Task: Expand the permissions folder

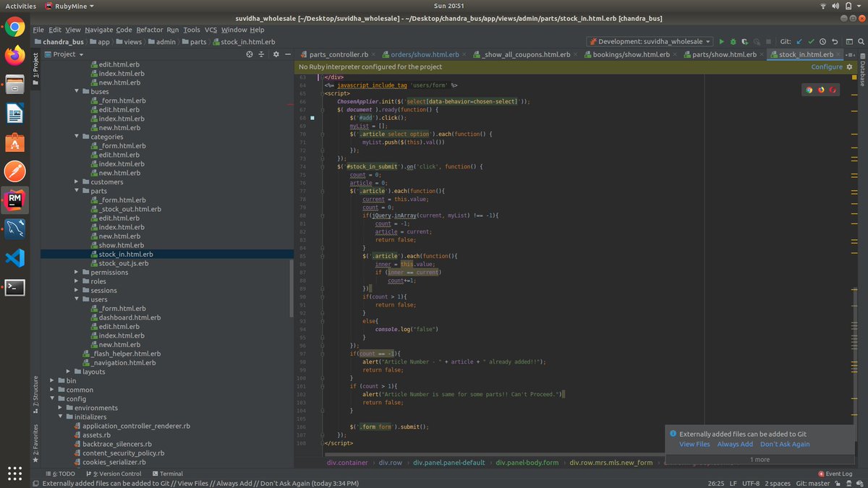Action: pos(77,273)
